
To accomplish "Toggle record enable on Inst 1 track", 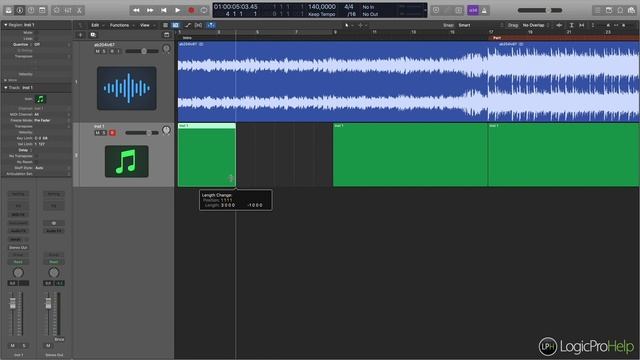I will [112, 133].
